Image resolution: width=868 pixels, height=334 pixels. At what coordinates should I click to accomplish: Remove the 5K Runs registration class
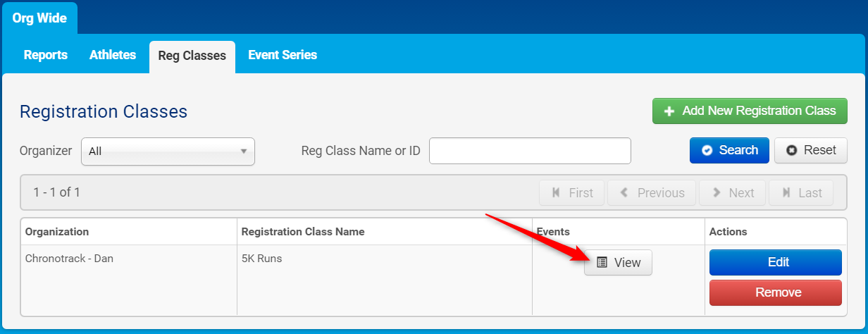(x=775, y=292)
